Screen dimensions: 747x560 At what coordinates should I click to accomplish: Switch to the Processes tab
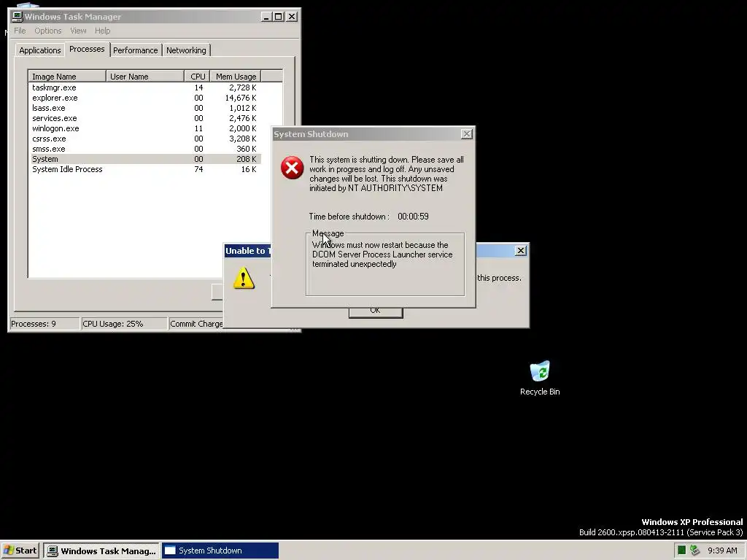pos(87,49)
